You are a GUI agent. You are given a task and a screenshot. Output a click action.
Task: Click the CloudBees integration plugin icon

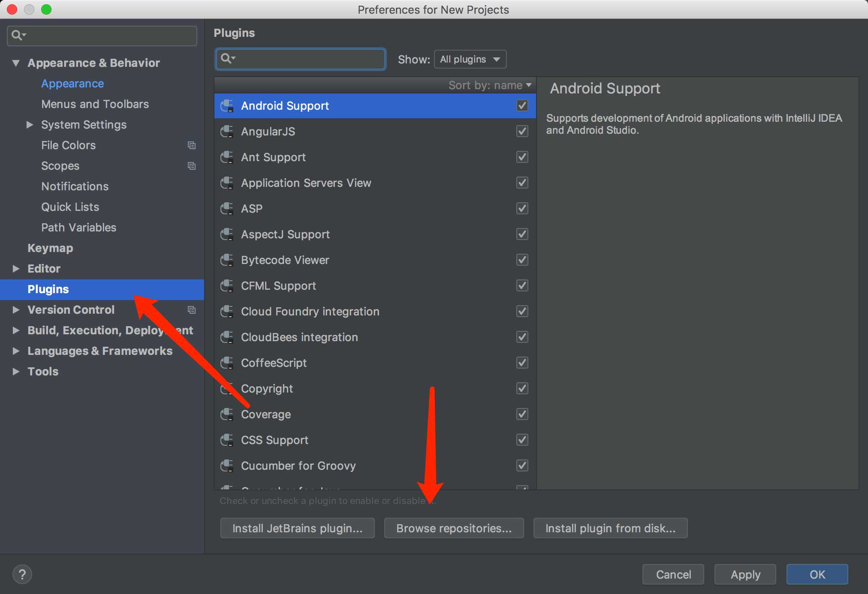pos(227,337)
